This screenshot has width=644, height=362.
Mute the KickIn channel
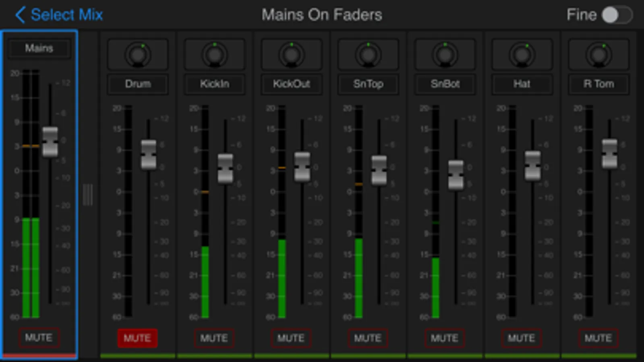tap(214, 338)
